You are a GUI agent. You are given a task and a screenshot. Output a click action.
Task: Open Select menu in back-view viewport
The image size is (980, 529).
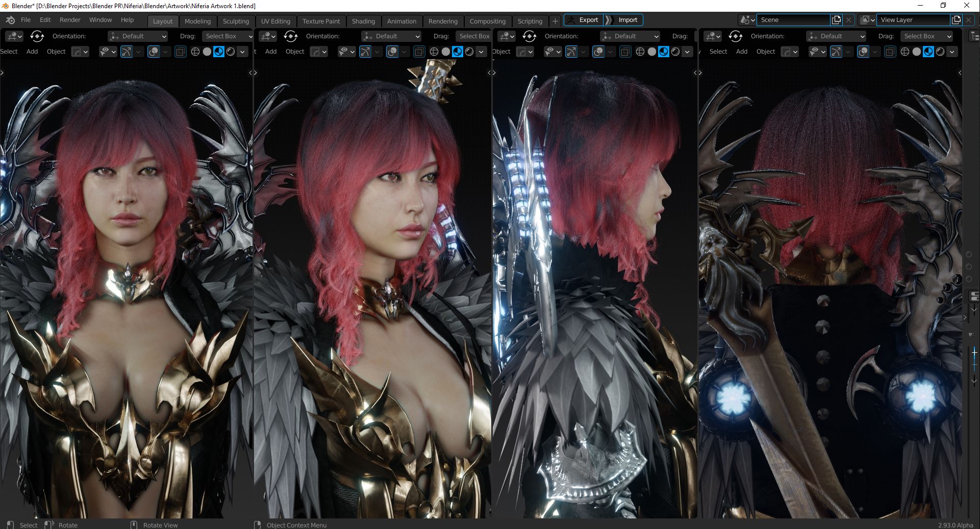[718, 52]
